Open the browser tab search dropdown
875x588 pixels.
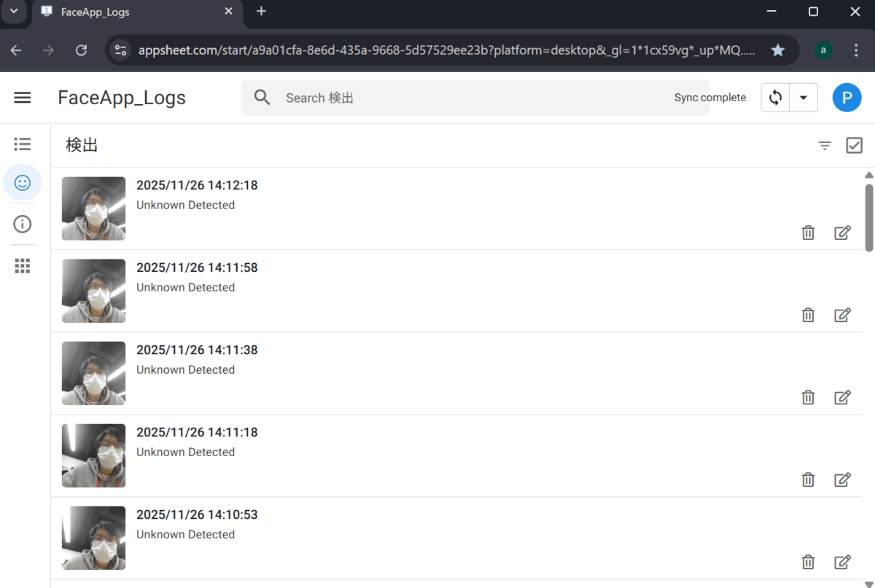(x=13, y=12)
